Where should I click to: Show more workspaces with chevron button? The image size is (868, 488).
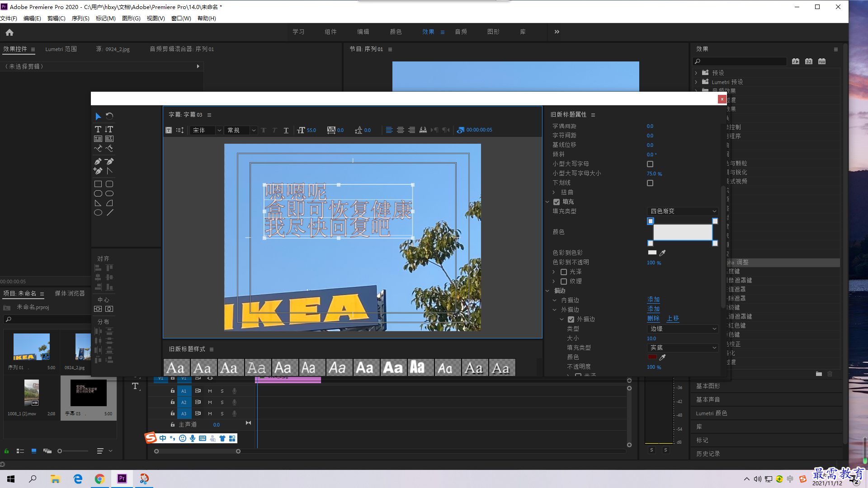coord(557,32)
